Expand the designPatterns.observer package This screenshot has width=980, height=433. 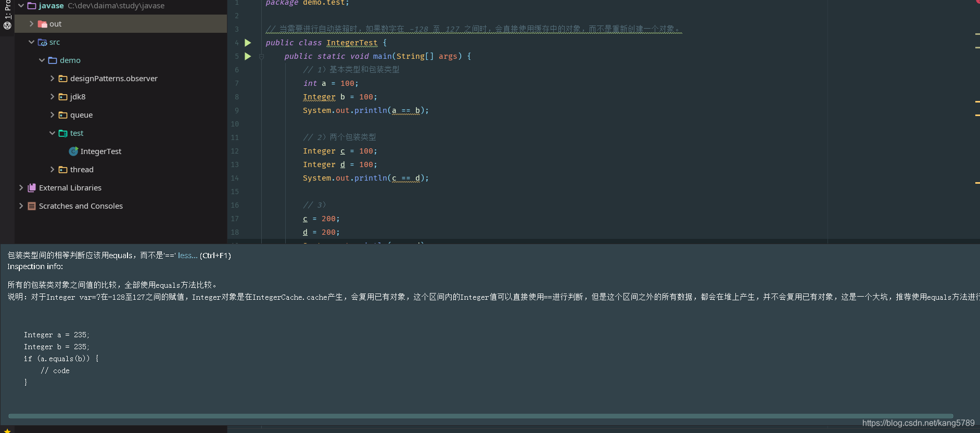click(x=52, y=79)
